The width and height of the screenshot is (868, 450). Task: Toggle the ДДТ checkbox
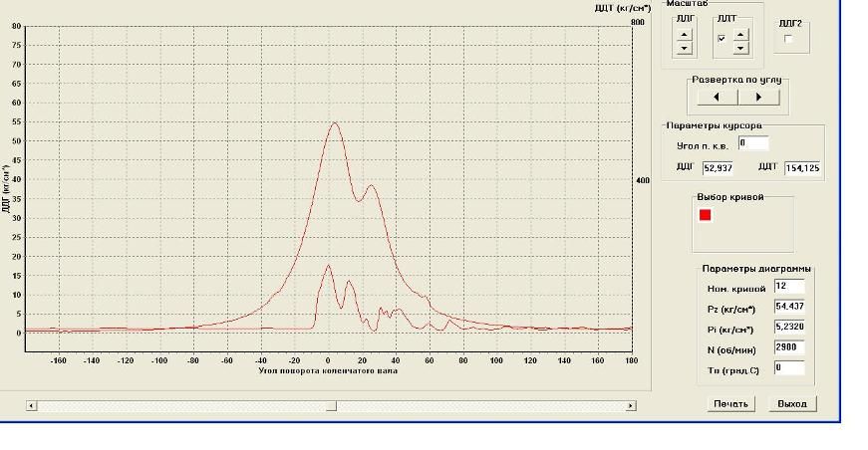pos(722,39)
